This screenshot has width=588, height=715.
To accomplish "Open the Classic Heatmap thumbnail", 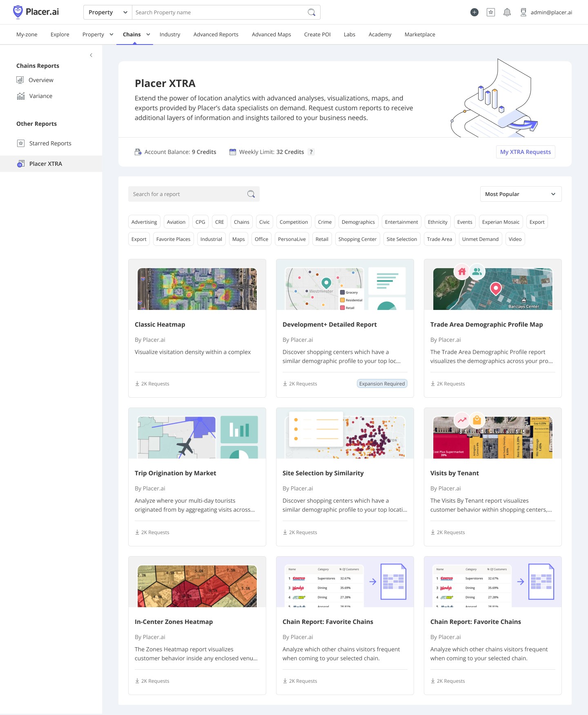I will 197,285.
